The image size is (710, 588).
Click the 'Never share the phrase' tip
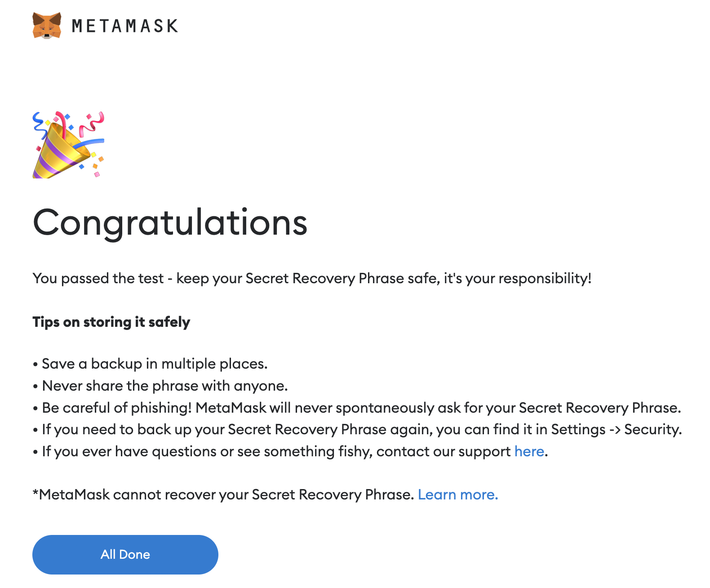164,386
